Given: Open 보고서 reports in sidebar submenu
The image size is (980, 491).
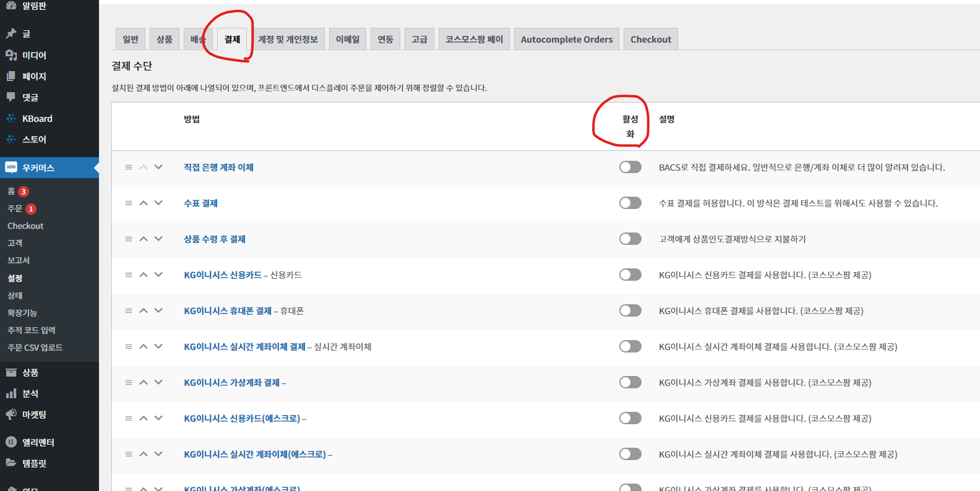Looking at the screenshot, I should (19, 260).
